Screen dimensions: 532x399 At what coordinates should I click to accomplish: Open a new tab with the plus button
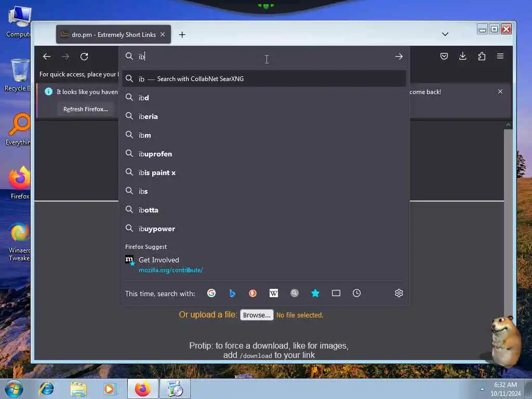click(x=182, y=35)
